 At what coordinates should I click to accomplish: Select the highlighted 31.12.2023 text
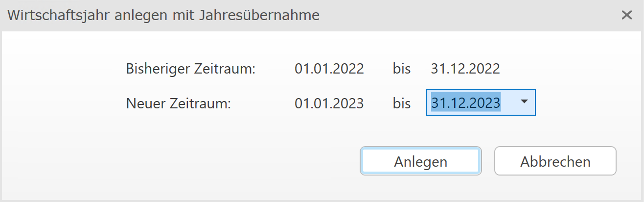click(x=465, y=102)
